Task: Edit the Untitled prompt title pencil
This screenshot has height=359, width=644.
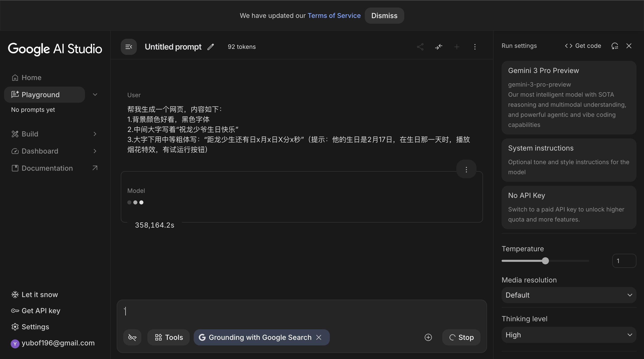Action: click(211, 47)
